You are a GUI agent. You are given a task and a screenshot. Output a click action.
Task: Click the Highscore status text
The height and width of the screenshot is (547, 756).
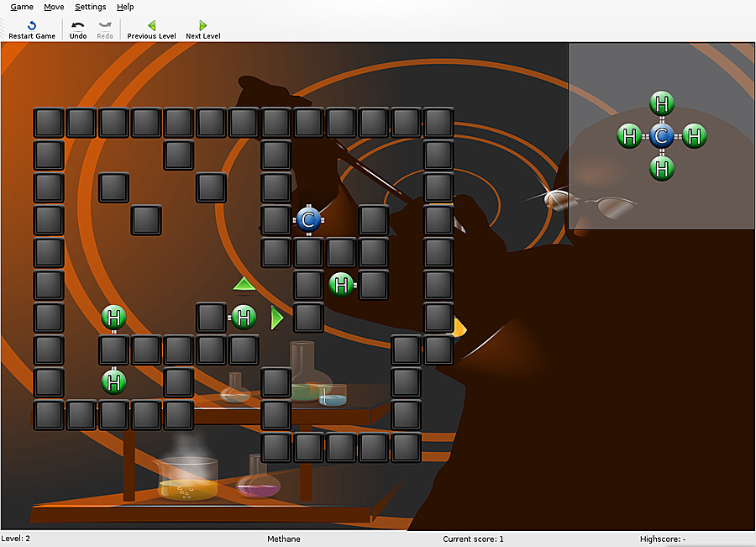click(x=663, y=539)
